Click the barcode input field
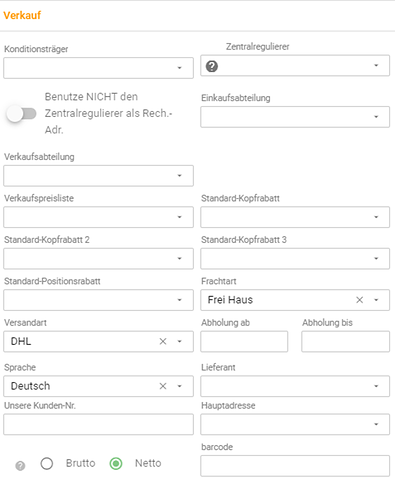Screen dimensions: 395x499 (x=295, y=466)
